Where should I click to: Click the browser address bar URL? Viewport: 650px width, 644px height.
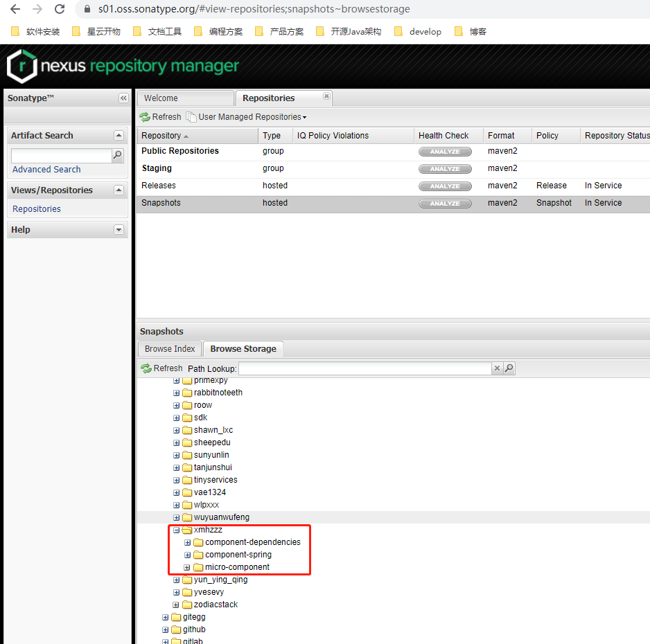coord(254,9)
